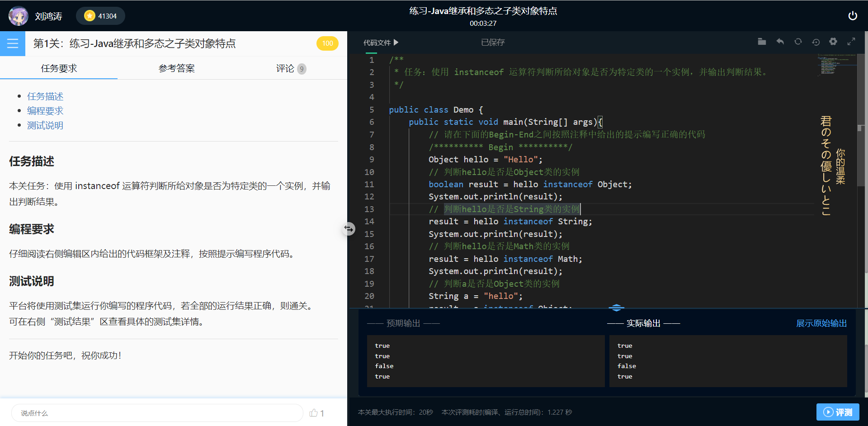Open the editor settings gear

(x=833, y=41)
